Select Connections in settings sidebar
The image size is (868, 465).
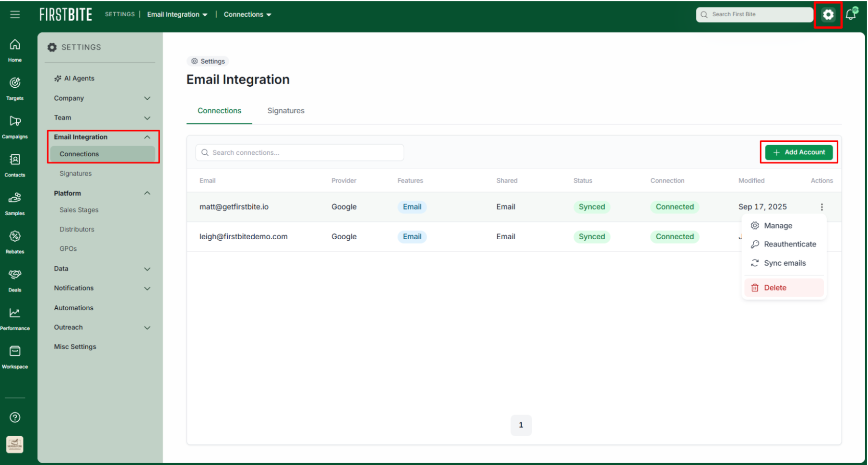tap(102, 154)
